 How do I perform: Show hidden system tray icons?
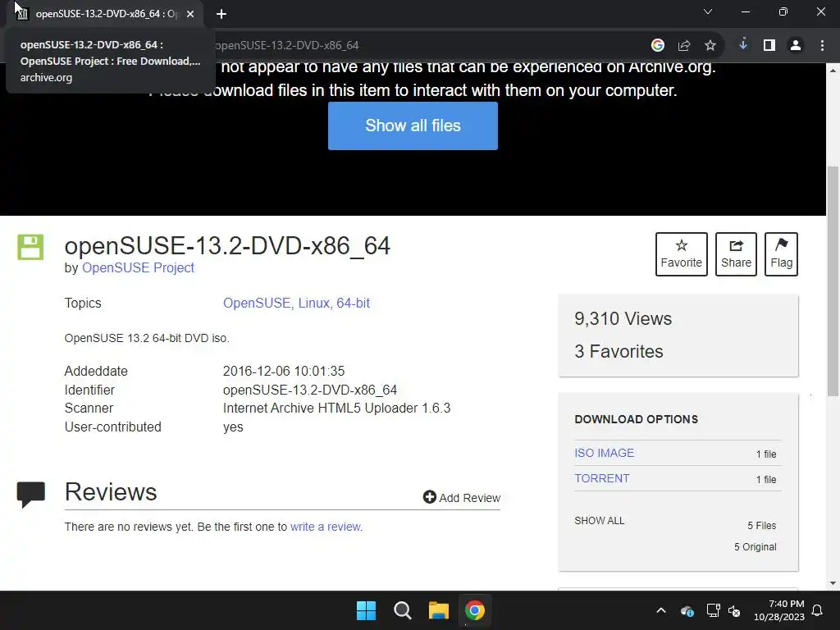(661, 610)
